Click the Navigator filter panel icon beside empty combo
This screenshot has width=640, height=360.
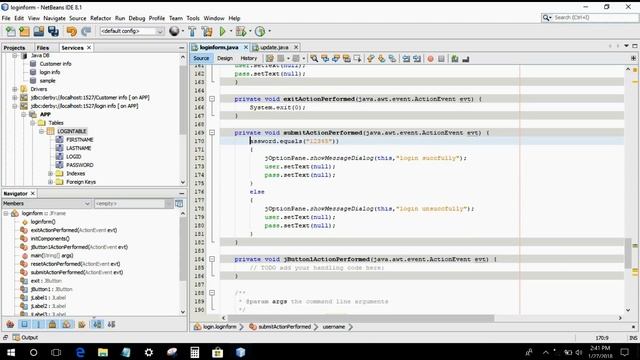click(179, 203)
